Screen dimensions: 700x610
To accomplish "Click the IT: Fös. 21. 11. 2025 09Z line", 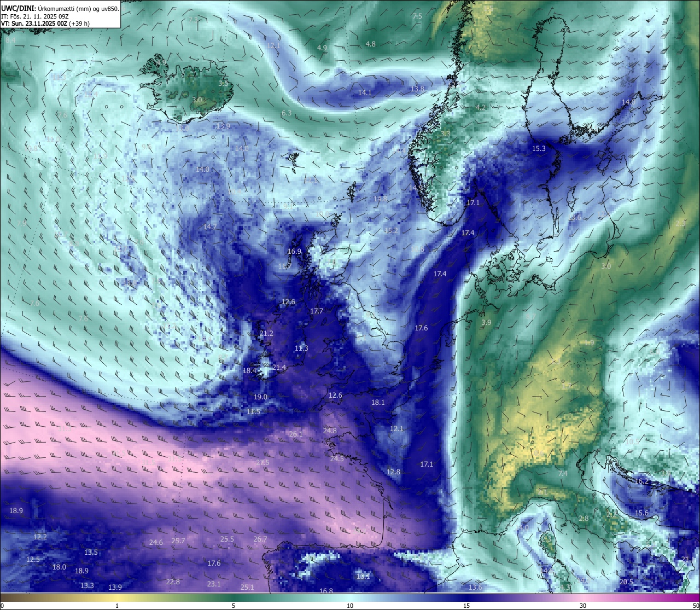I will click(x=35, y=16).
